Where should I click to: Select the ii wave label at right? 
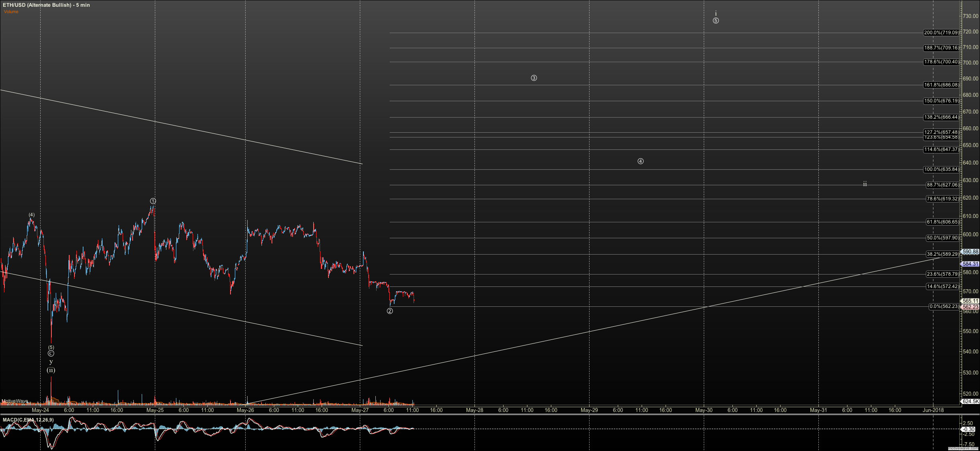(x=865, y=184)
